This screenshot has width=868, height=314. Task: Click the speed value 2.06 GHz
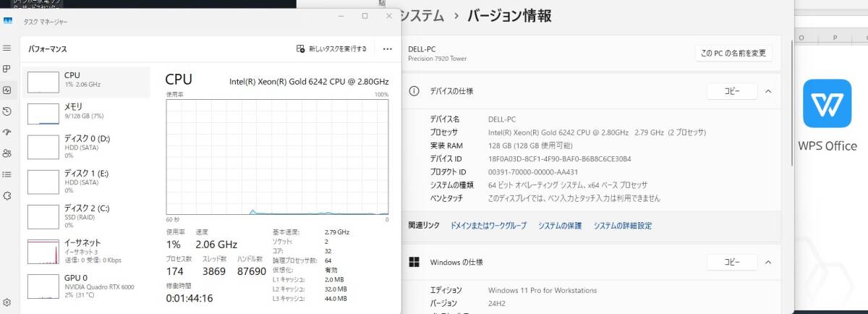pyautogui.click(x=216, y=245)
